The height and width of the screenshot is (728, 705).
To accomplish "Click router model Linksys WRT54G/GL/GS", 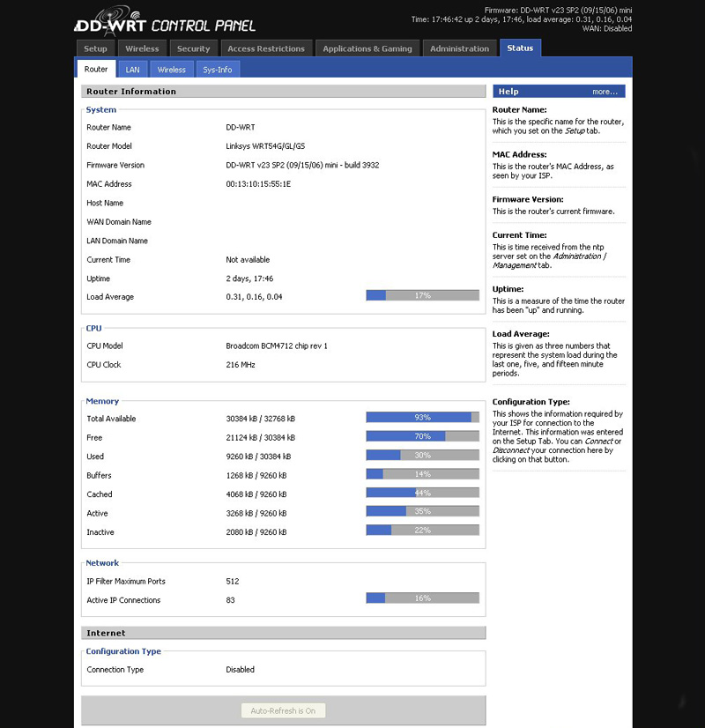I will point(265,145).
